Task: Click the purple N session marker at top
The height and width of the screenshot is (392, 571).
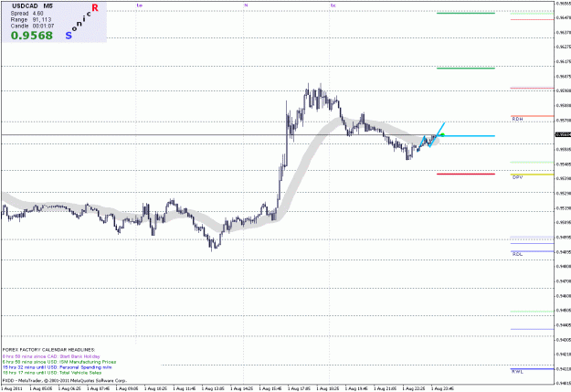Action: (246, 5)
